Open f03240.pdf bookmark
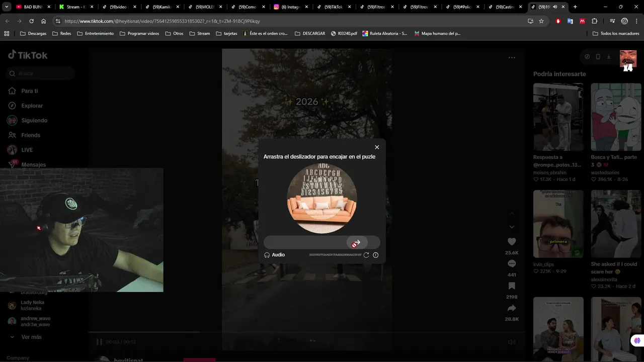This screenshot has width=644, height=362. pos(344,34)
